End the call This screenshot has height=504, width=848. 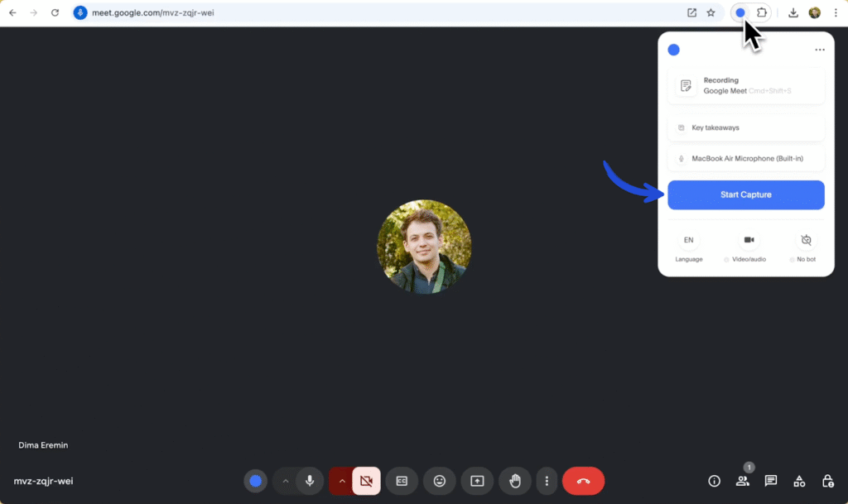(x=583, y=481)
